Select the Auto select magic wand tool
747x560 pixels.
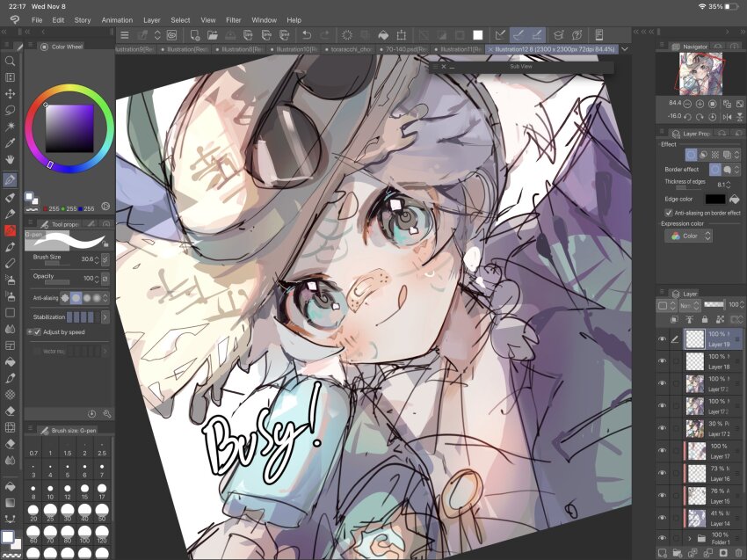coord(10,127)
